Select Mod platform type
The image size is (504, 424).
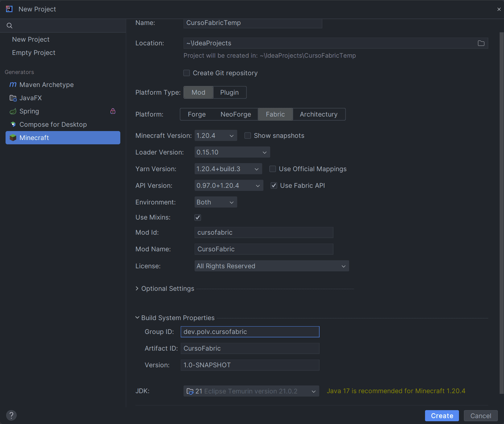pos(198,93)
